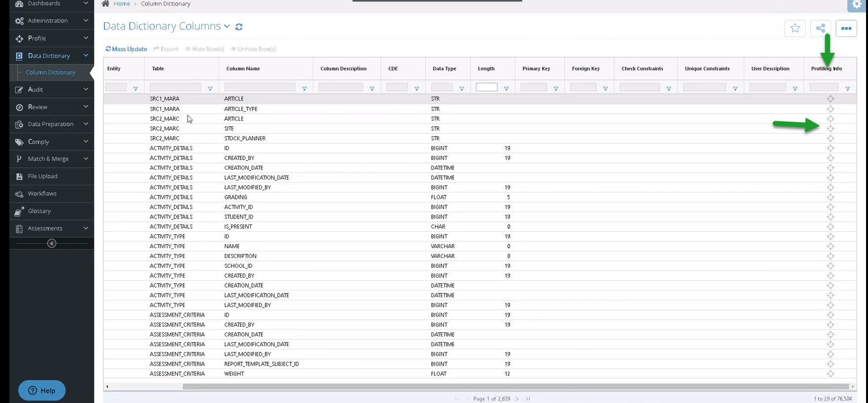This screenshot has height=403, width=868.
Task: Mark page as favorite with star icon
Action: (795, 28)
